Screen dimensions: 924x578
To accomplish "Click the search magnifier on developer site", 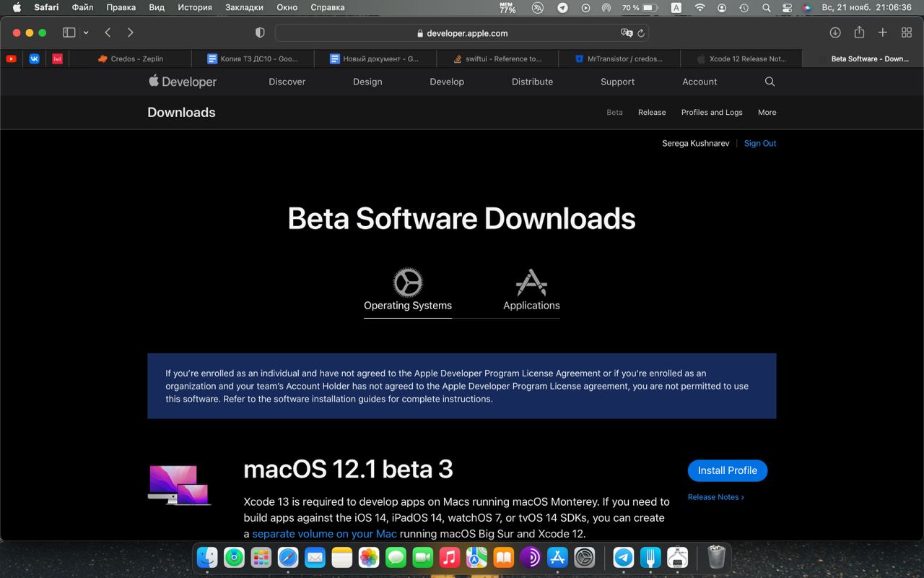I will point(770,82).
